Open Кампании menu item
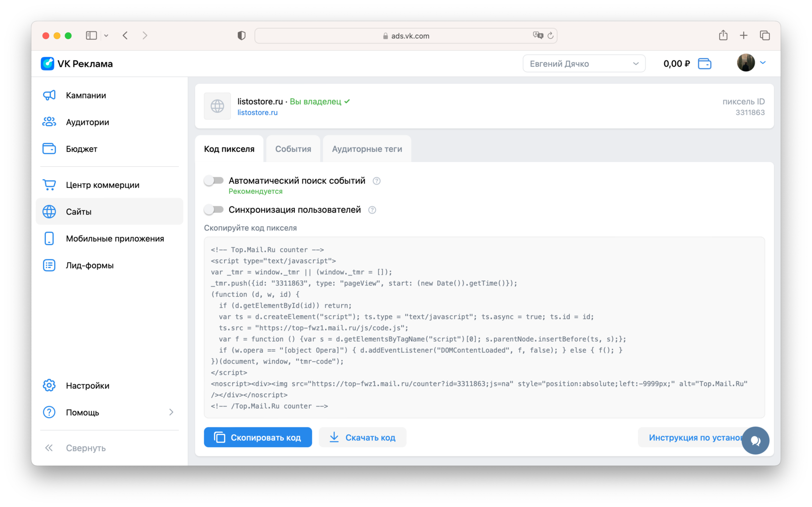The height and width of the screenshot is (507, 812). pyautogui.click(x=110, y=95)
